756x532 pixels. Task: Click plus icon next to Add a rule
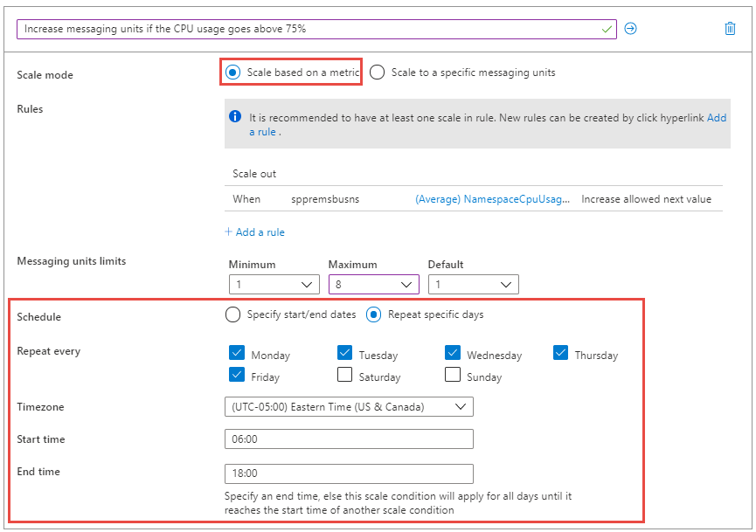click(228, 231)
